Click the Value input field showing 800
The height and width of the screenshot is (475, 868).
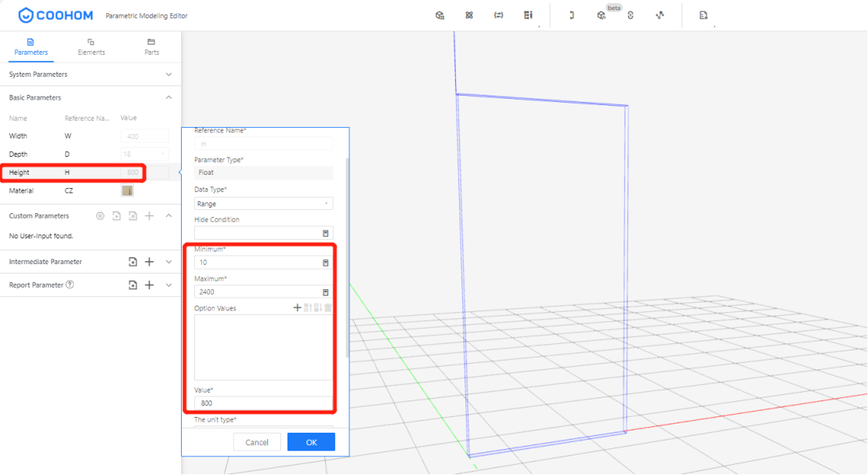point(263,403)
